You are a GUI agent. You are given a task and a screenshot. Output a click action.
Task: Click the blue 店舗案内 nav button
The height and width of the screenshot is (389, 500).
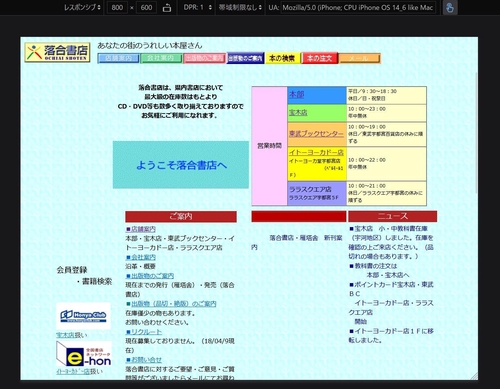(118, 58)
